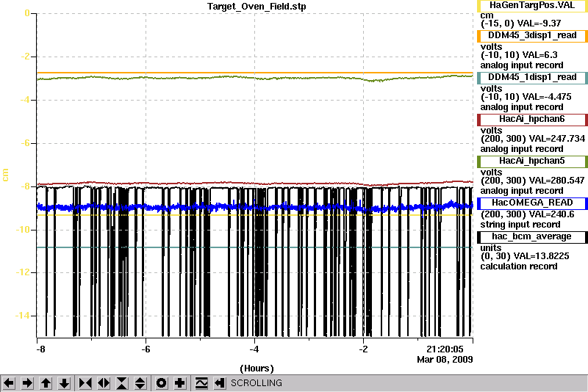Click the waveform refresh graph icon
The height and width of the screenshot is (392, 588).
(x=201, y=383)
